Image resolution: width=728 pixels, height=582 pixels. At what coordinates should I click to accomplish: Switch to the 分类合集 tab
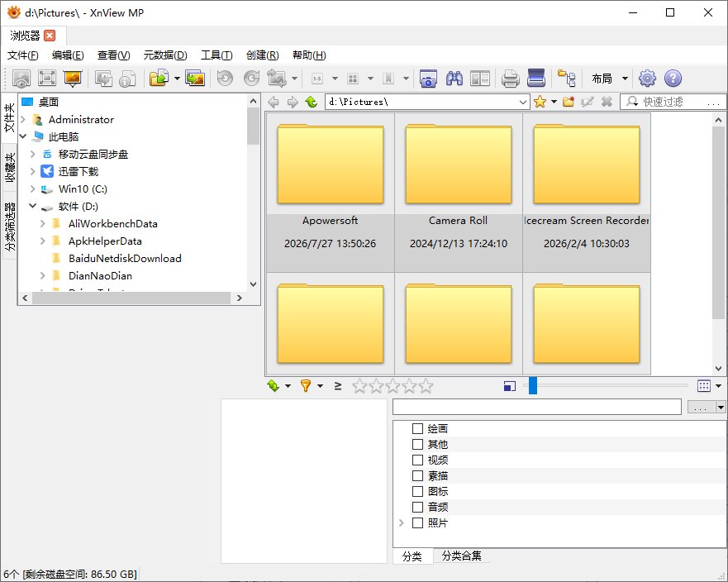(461, 556)
